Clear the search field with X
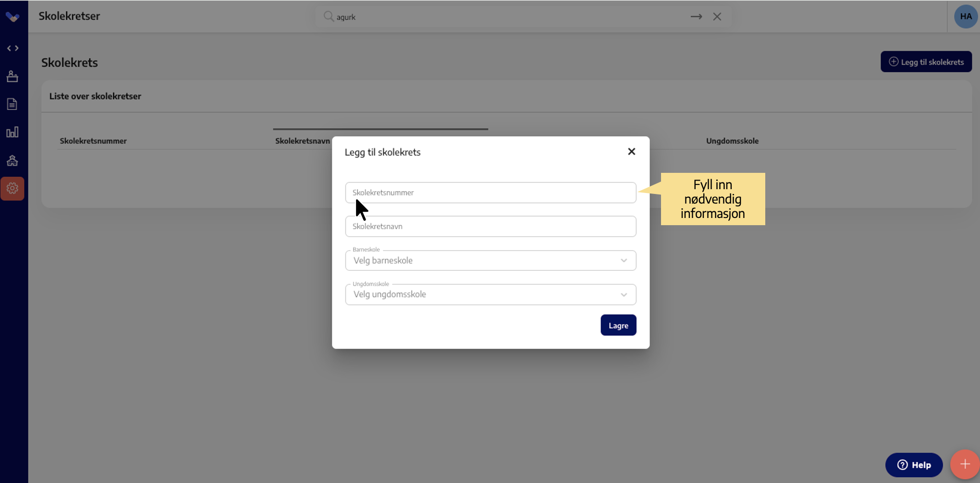The image size is (980, 483). click(x=717, y=17)
